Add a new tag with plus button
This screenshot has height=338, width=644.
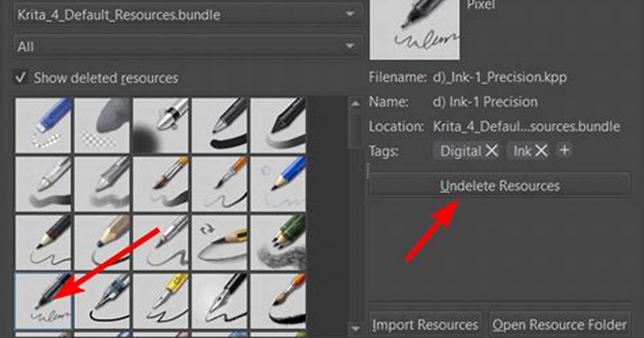pos(565,150)
